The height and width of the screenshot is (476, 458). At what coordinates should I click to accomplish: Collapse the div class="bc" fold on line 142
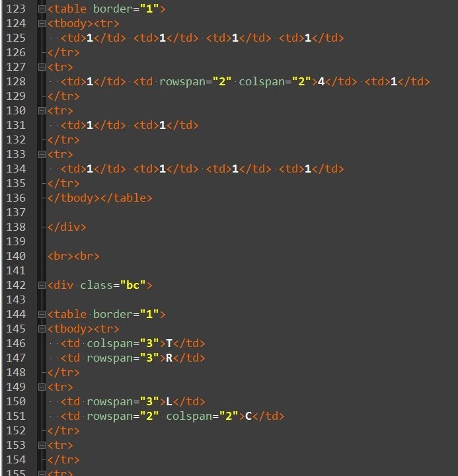click(x=42, y=286)
